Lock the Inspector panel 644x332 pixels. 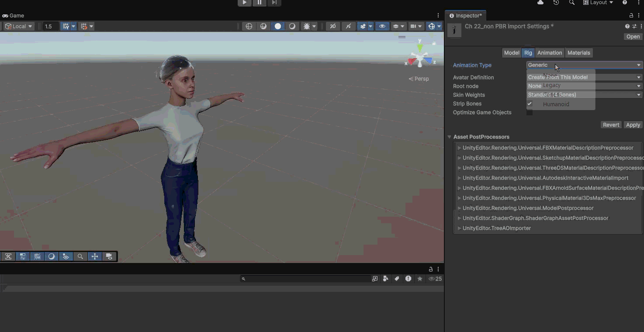(x=631, y=15)
